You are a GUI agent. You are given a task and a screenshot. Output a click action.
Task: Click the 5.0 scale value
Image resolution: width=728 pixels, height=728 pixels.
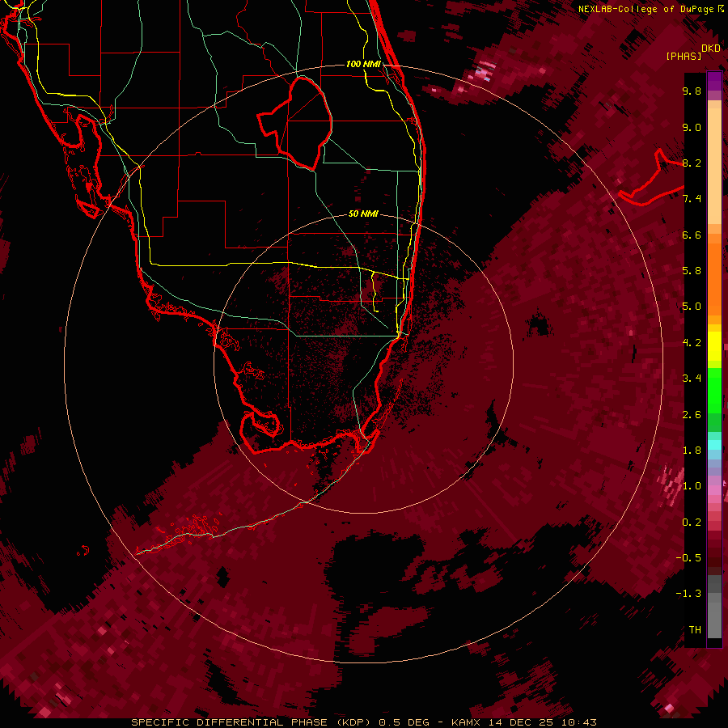[x=692, y=307]
